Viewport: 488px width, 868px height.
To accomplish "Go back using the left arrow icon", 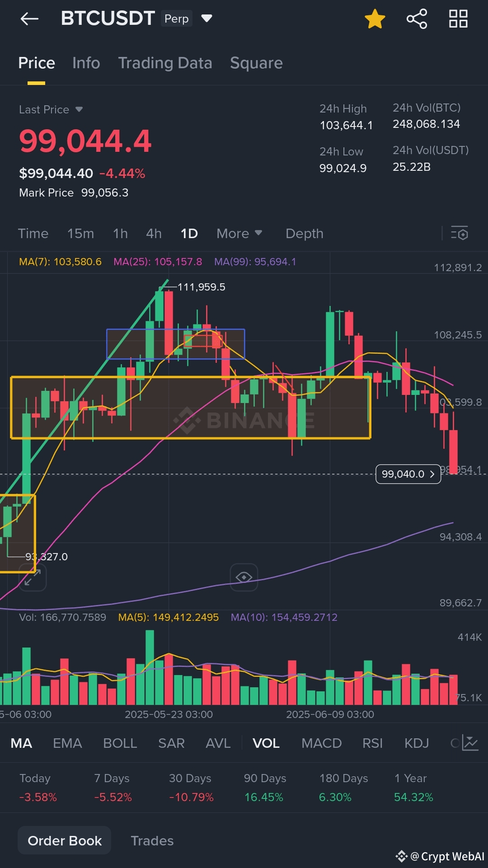I will pyautogui.click(x=29, y=19).
